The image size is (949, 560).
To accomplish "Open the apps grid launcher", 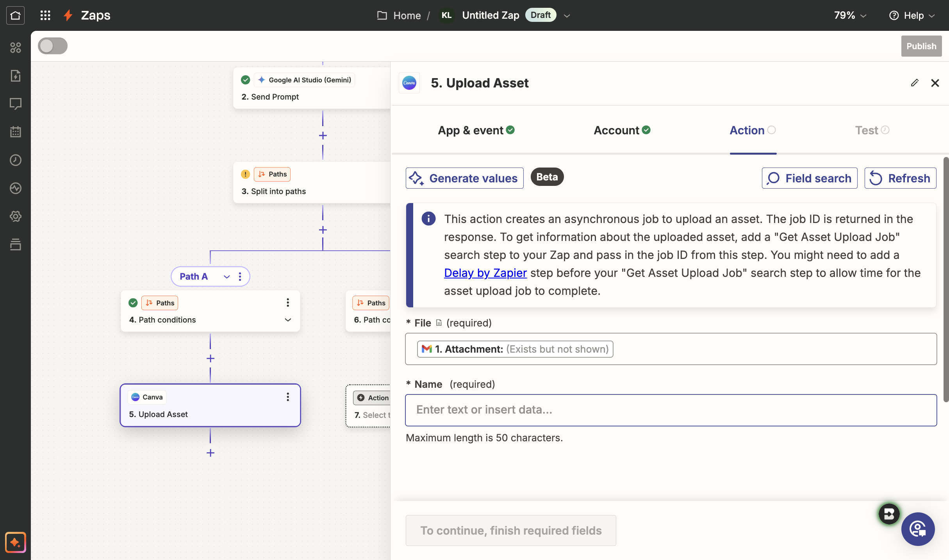I will pos(45,15).
